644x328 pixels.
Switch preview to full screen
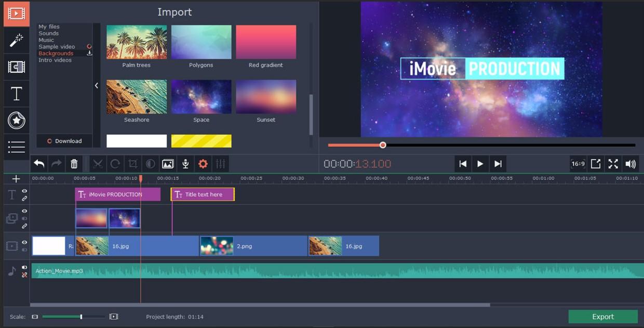(x=613, y=164)
